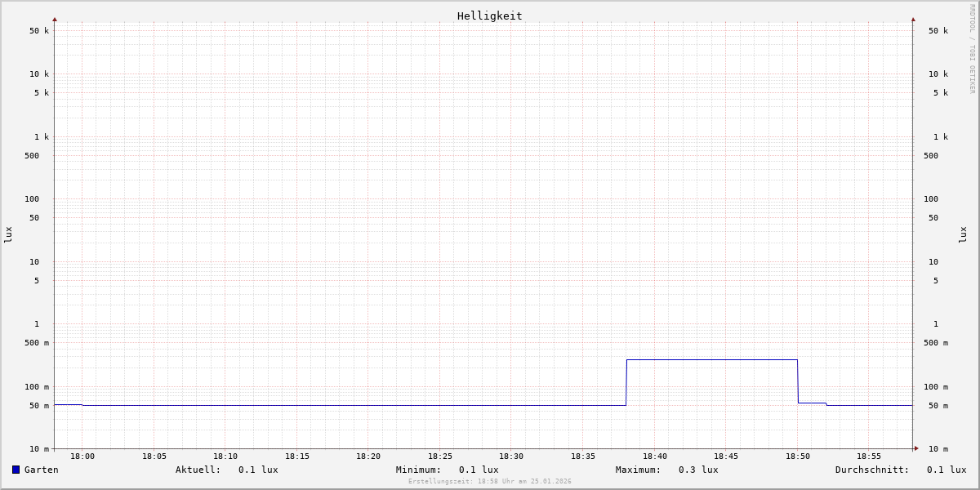Click the "18:55" time axis label

pyautogui.click(x=869, y=457)
